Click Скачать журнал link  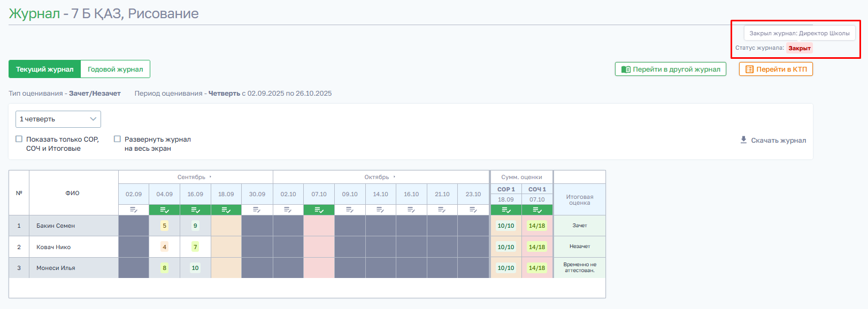(x=778, y=140)
